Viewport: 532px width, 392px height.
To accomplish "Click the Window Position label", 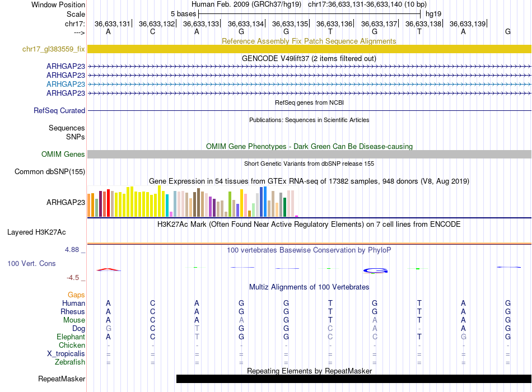I will click(58, 4).
